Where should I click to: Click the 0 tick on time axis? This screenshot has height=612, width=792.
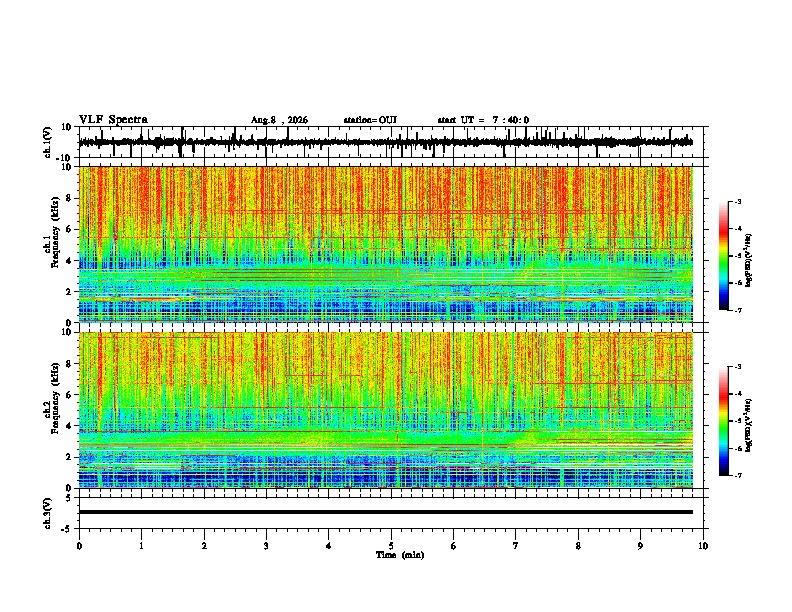(79, 546)
